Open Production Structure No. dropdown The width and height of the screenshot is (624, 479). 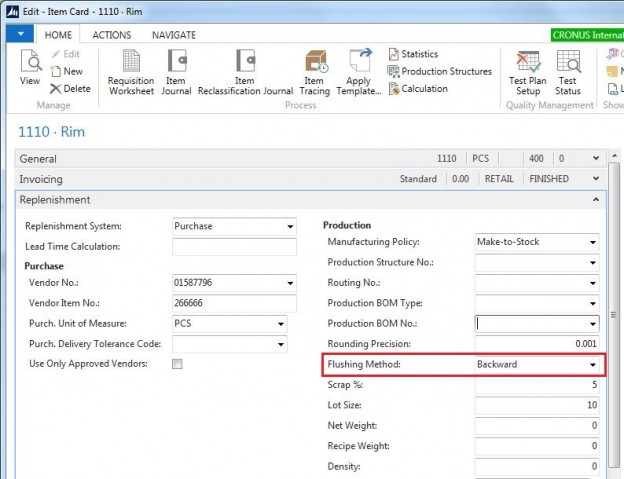tap(593, 263)
